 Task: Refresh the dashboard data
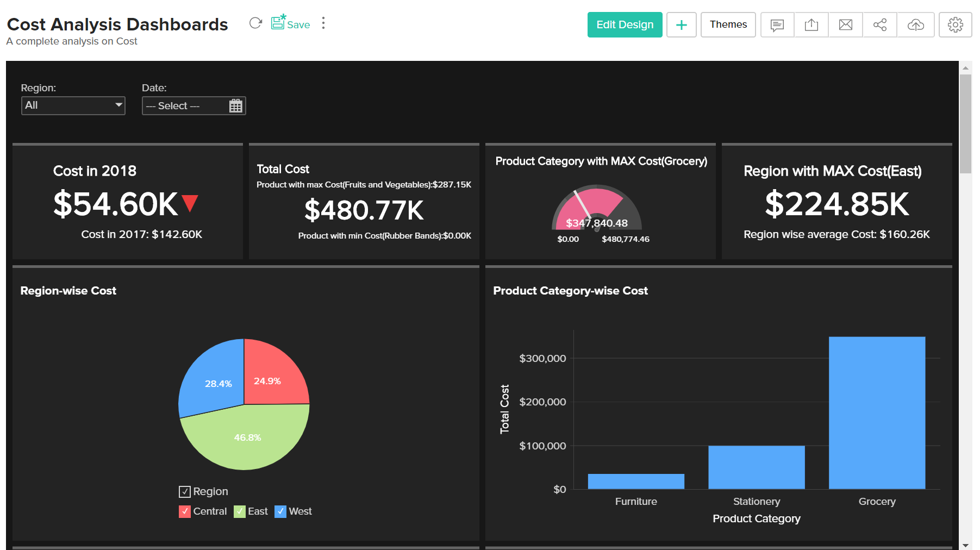[255, 23]
